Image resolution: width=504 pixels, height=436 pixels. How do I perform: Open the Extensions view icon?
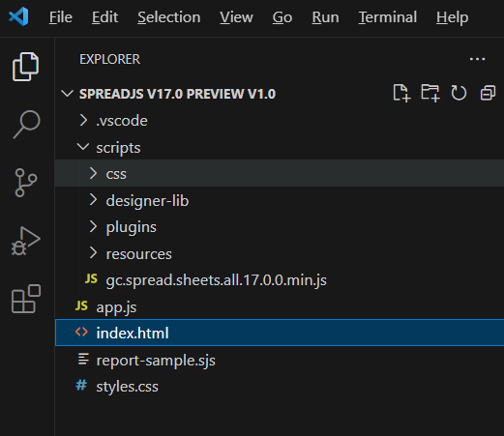pos(26,299)
